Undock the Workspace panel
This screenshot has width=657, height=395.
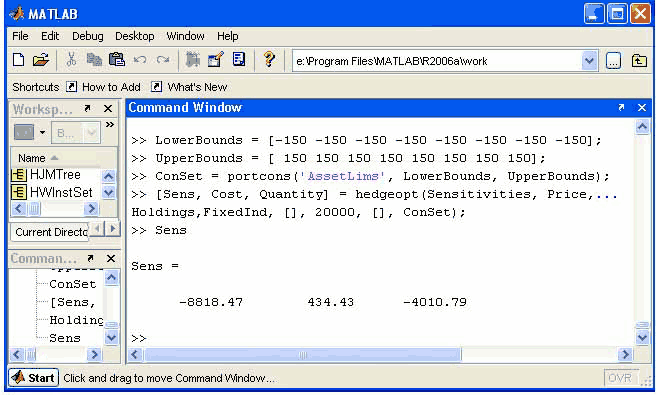pos(87,108)
